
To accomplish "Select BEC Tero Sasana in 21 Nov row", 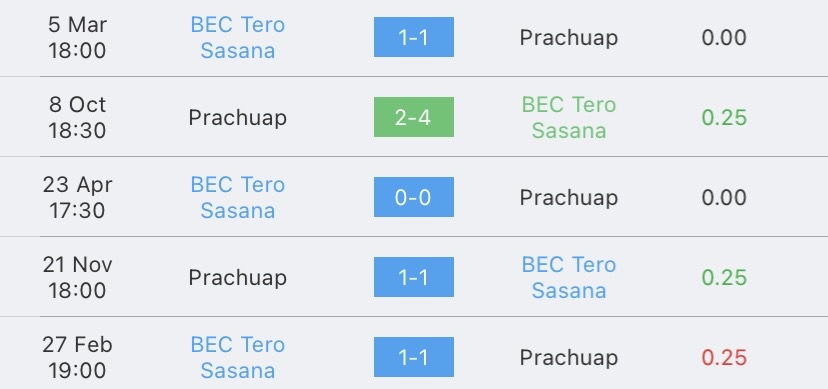I will point(569,277).
